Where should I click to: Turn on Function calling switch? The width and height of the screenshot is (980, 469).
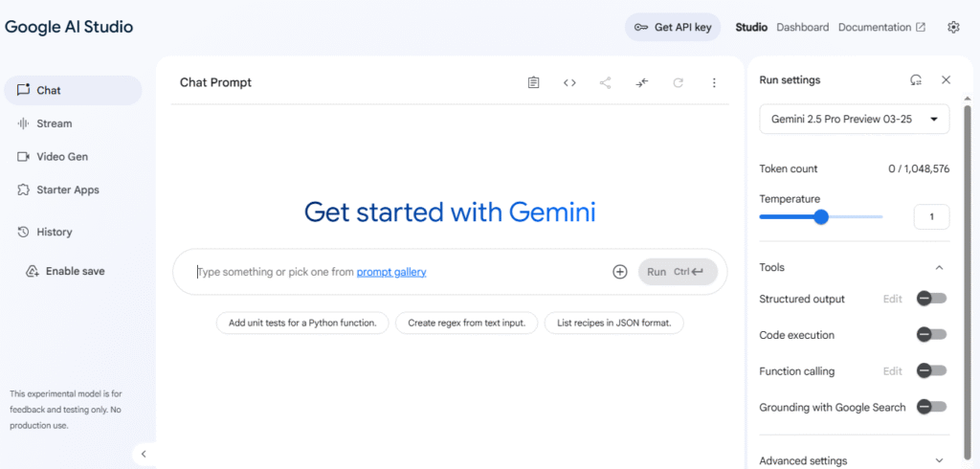point(931,370)
